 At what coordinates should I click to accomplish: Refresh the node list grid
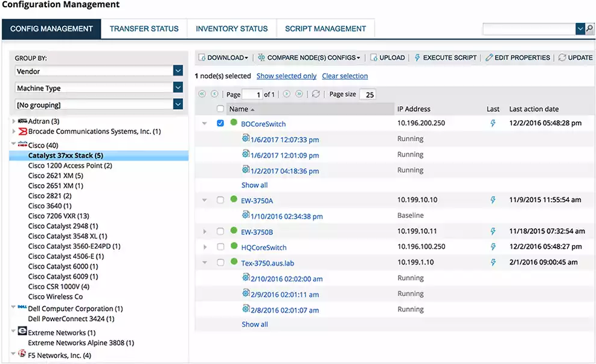(315, 94)
